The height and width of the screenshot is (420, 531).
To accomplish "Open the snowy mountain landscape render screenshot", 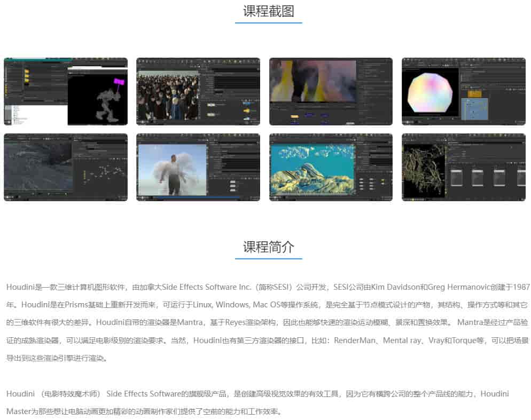I will pyautogui.click(x=330, y=167).
